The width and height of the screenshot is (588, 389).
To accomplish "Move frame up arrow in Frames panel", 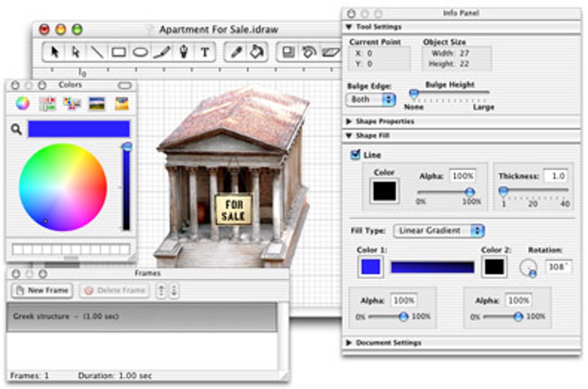I will coord(161,291).
